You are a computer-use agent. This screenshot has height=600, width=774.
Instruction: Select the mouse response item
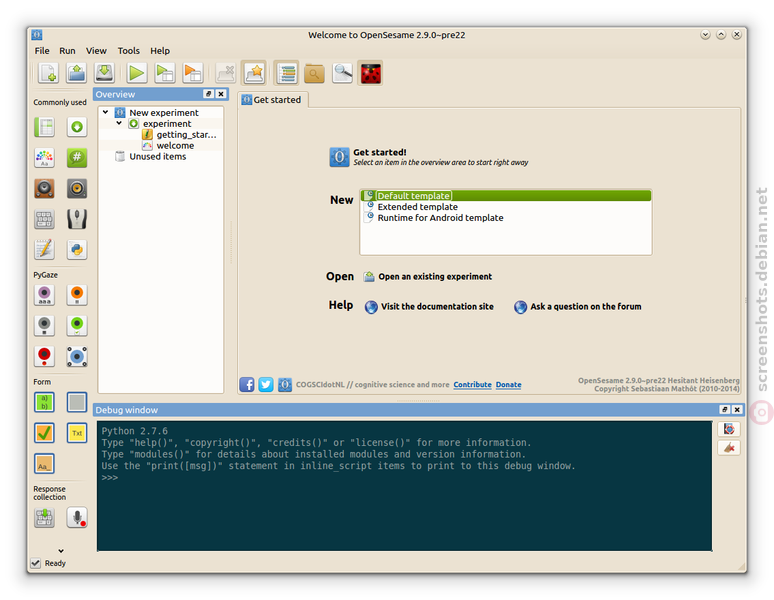coord(77,219)
